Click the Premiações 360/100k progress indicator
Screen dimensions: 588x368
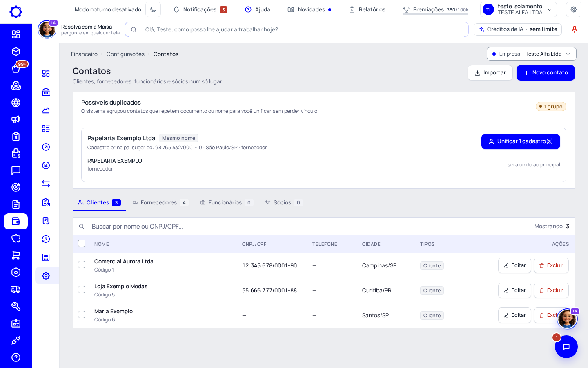coord(435,9)
